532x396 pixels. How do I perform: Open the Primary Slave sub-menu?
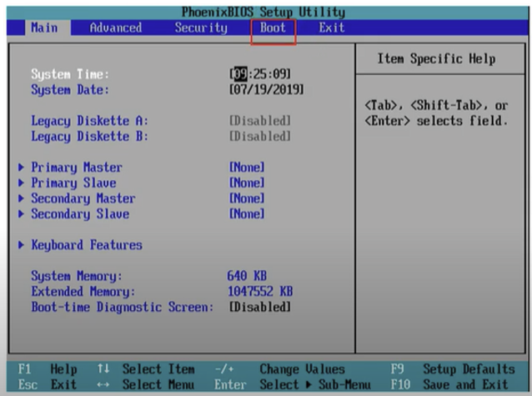(73, 183)
